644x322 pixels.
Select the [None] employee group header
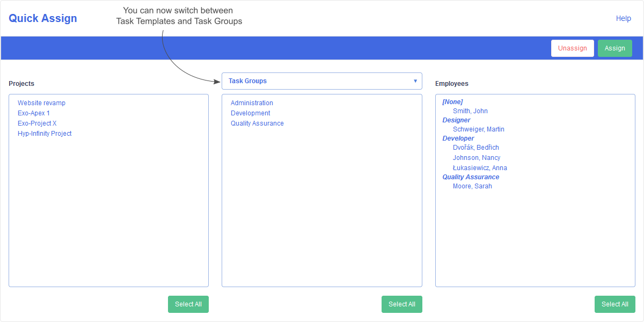[x=452, y=102]
